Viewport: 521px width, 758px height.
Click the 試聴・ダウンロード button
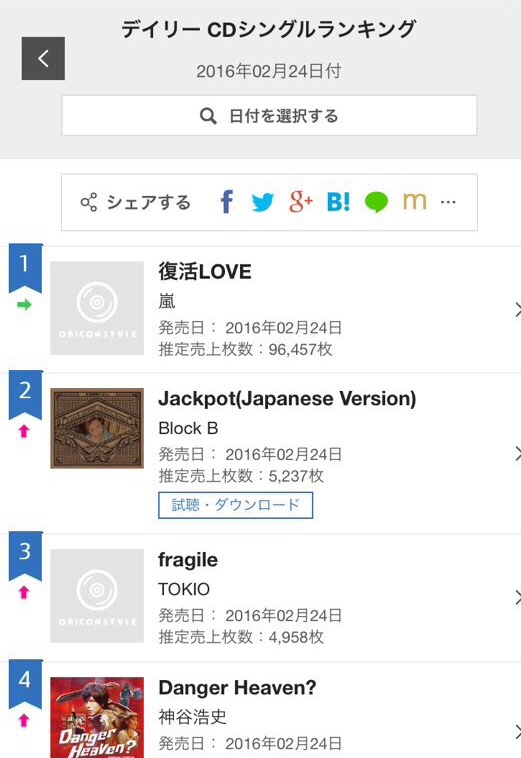click(235, 505)
